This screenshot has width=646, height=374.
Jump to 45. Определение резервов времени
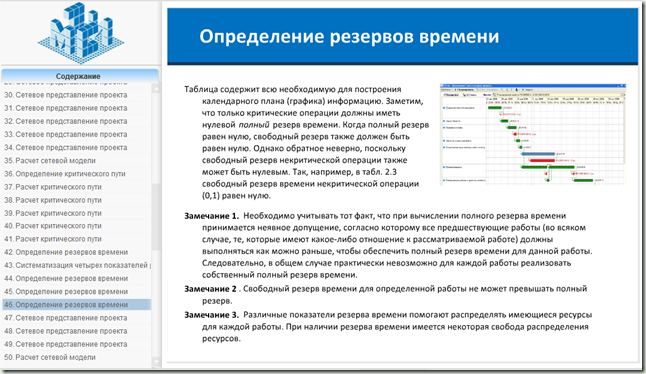point(77,292)
